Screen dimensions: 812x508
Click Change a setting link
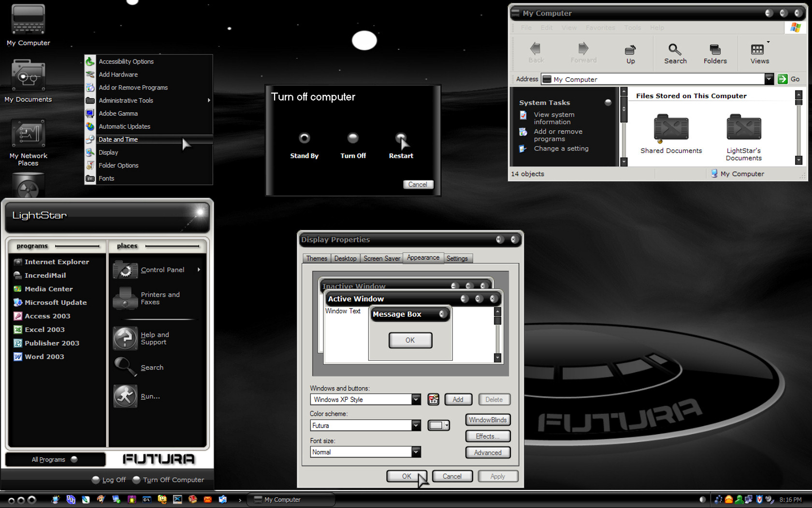pos(561,149)
